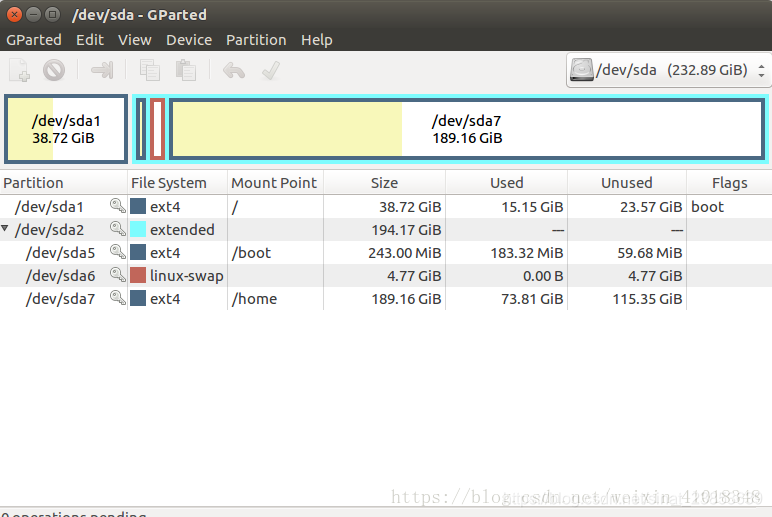This screenshot has height=517, width=772.
Task: Click the cyan extended color swatch
Action: 138,229
